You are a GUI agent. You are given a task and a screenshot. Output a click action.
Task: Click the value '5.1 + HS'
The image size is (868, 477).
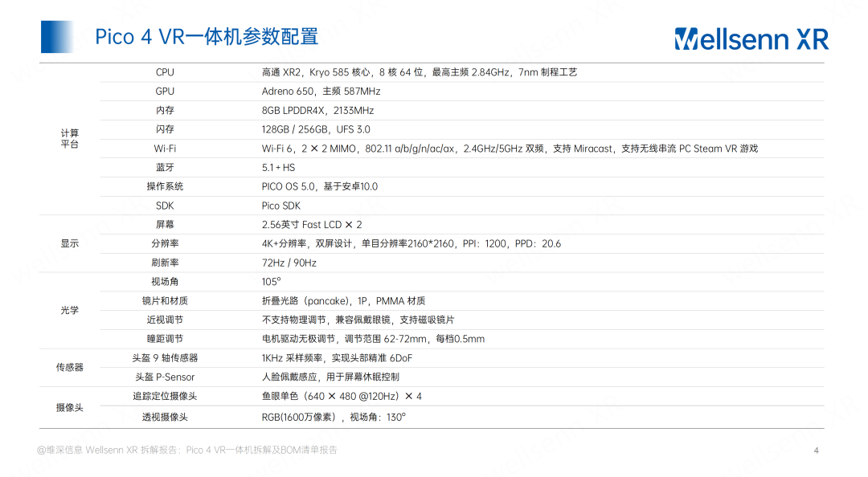click(278, 168)
